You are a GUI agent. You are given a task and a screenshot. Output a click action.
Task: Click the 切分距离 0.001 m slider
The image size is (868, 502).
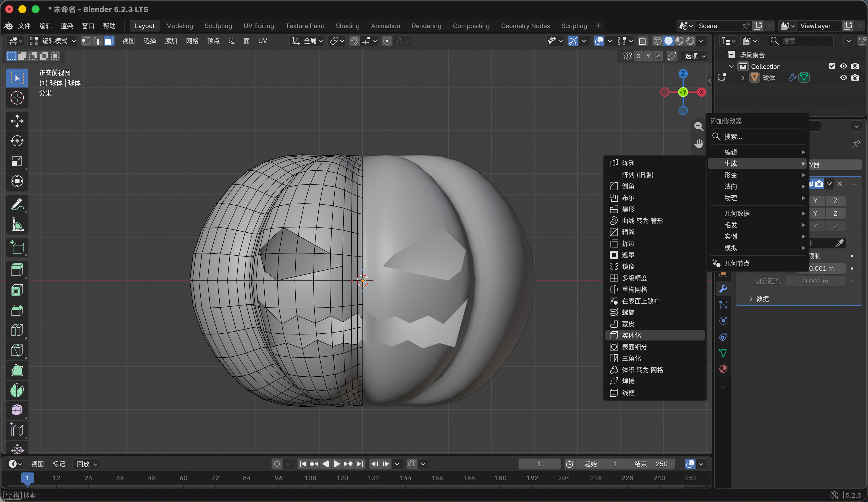816,281
